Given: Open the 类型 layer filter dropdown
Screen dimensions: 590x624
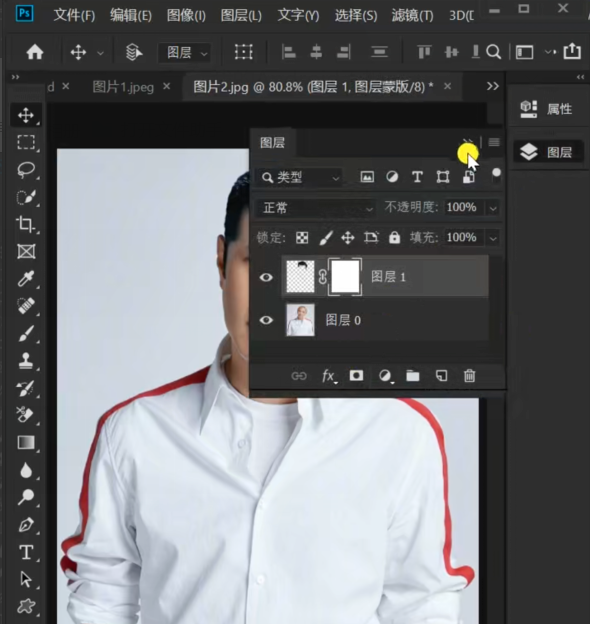Looking at the screenshot, I should tap(300, 177).
